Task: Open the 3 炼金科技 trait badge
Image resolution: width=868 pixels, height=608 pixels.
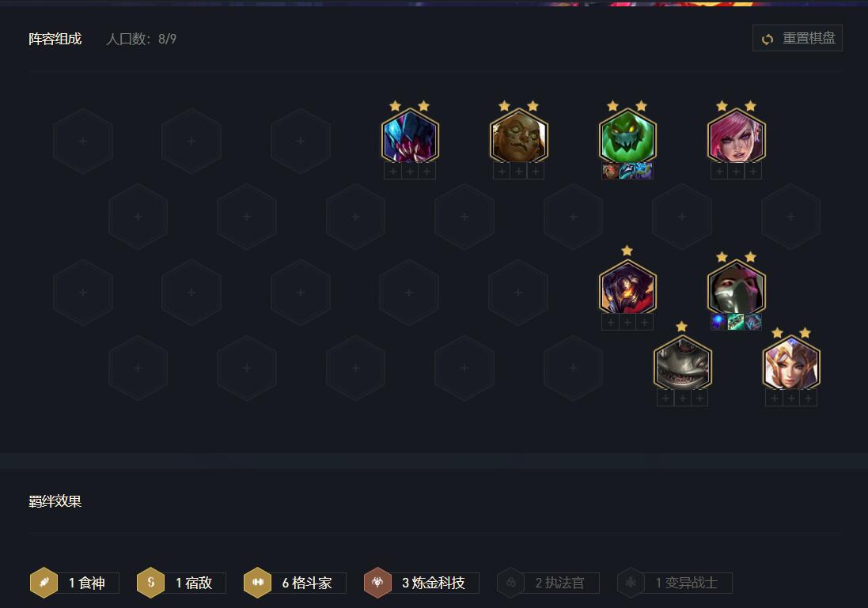Action: (x=421, y=583)
